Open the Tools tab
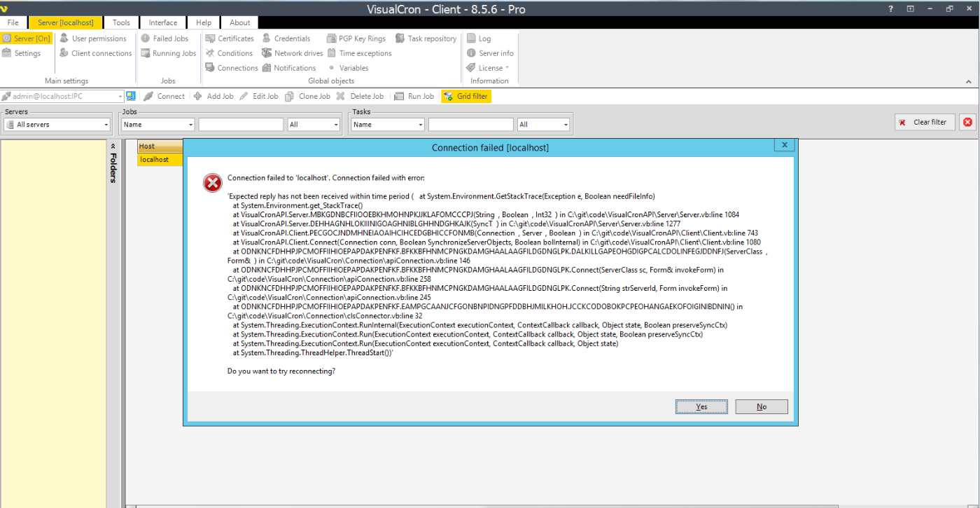This screenshot has height=508, width=980. tap(121, 22)
